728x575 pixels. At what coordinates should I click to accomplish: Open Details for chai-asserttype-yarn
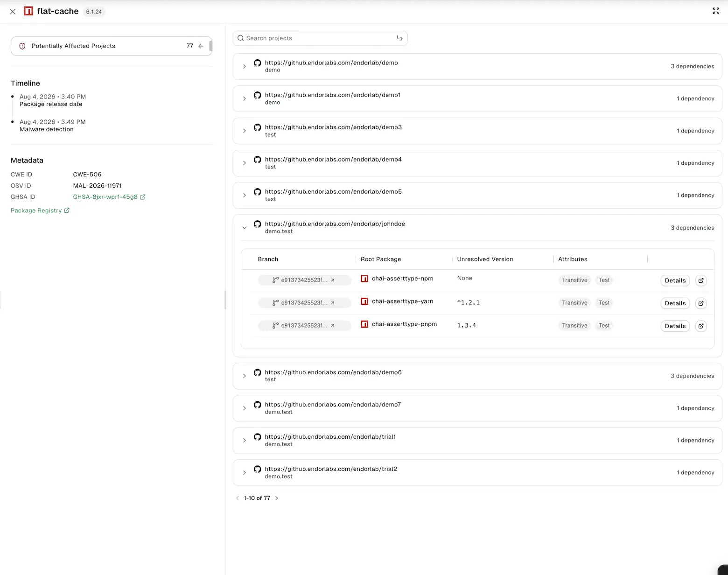[x=675, y=303]
